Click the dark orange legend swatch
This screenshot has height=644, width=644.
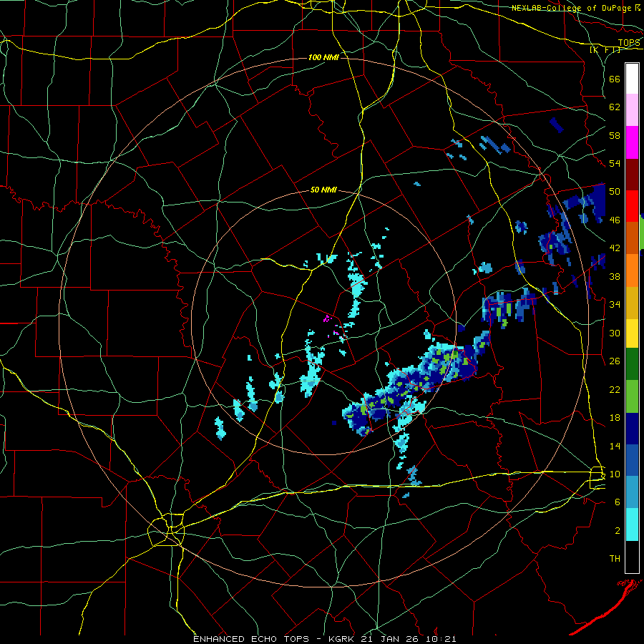(x=632, y=238)
